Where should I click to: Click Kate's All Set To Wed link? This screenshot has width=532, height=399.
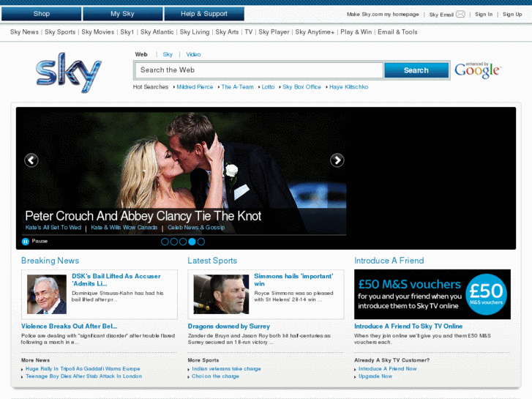[x=53, y=228]
